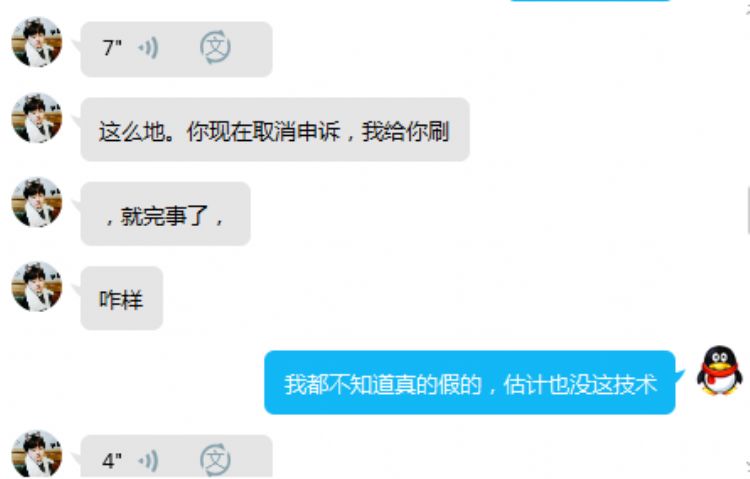The height and width of the screenshot is (479, 750).
Task: Select the 咋样 message bubble
Action: point(122,298)
